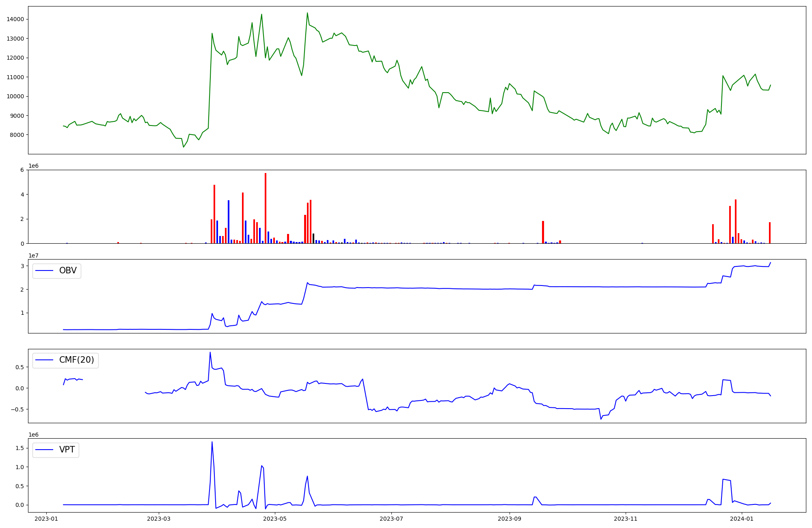812x528 pixels.
Task: Click the blue line swatch in VPT legend
Action: pos(45,450)
